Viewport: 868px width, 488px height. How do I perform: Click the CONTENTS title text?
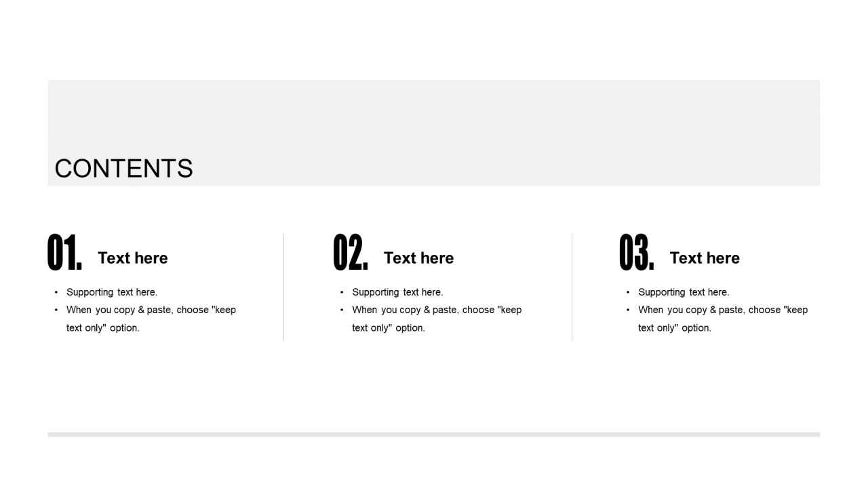(x=123, y=169)
